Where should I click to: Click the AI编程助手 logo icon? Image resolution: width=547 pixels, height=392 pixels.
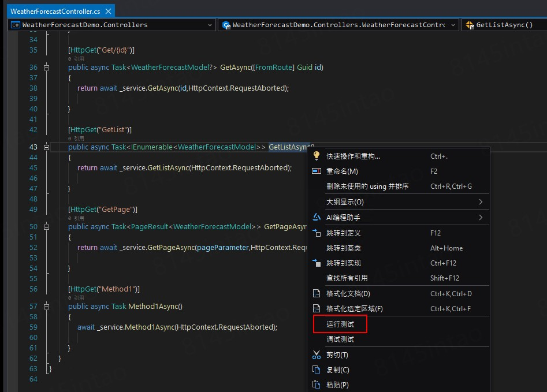pyautogui.click(x=317, y=217)
